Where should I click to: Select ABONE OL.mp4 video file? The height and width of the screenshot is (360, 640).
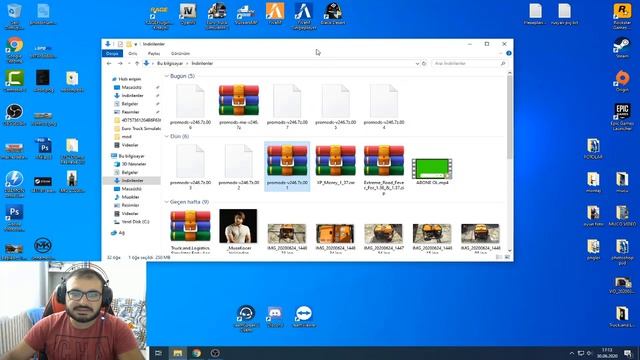(432, 172)
